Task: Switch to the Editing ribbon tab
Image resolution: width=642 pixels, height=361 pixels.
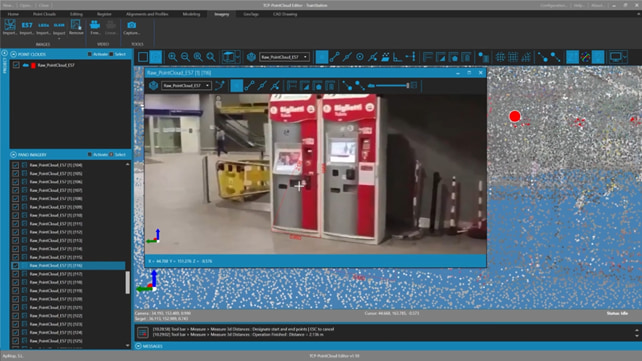Action: (x=76, y=14)
